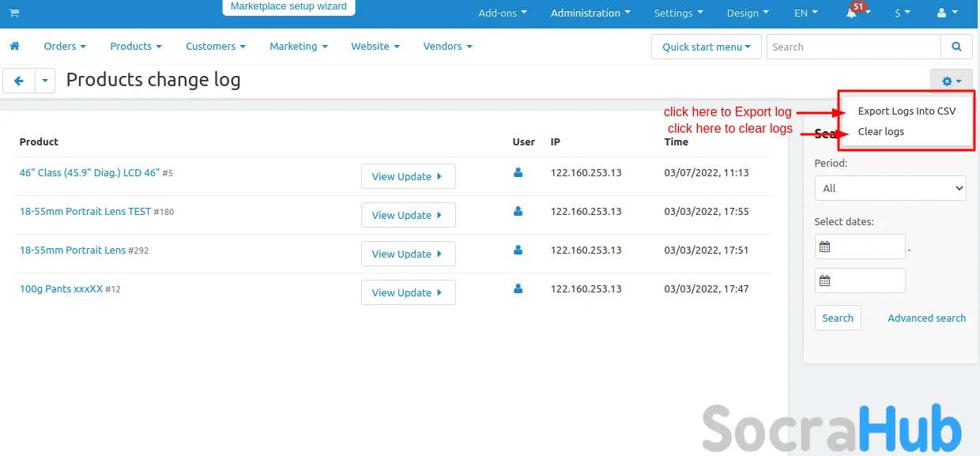Click the top search input field
The width and height of the screenshot is (980, 456).
(854, 47)
